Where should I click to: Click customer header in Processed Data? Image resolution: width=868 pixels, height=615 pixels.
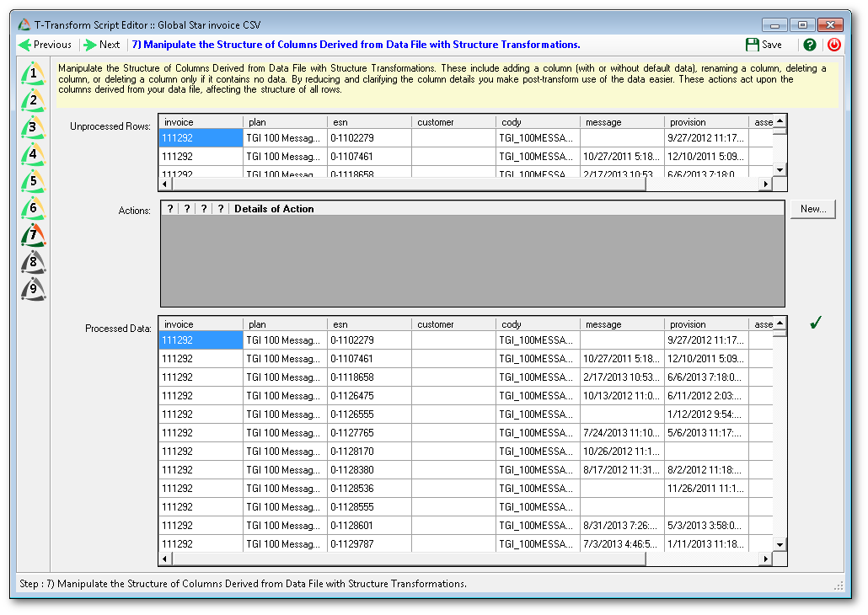pyautogui.click(x=454, y=324)
